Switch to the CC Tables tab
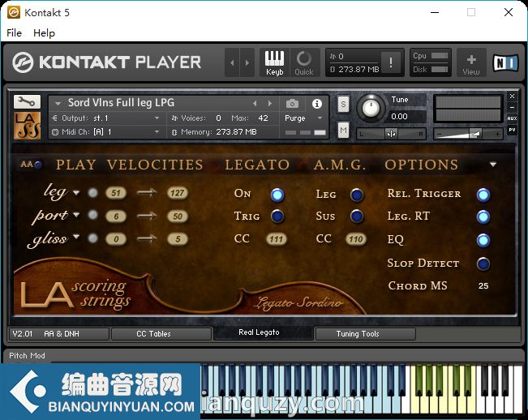Viewport: 528px width, 420px height. (161, 334)
